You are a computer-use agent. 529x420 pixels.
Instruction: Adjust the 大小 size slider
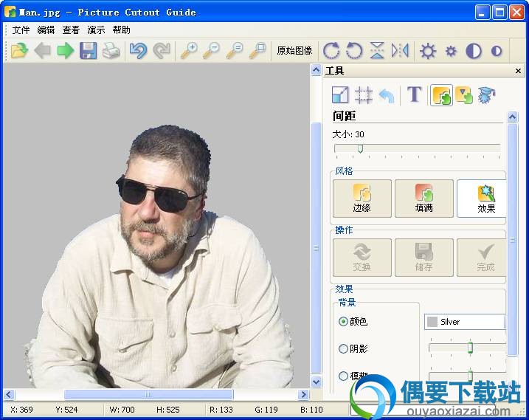coord(360,148)
